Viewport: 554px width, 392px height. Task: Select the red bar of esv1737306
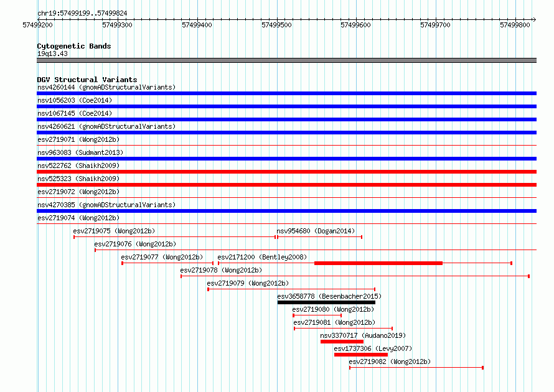361,355
